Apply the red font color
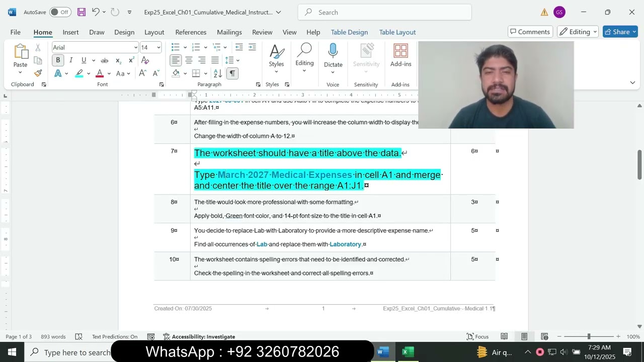 pyautogui.click(x=100, y=73)
